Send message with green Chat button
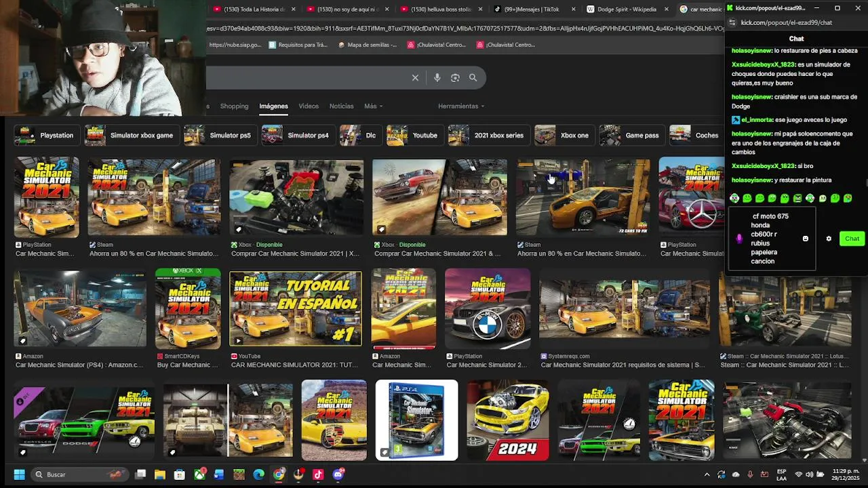The height and width of the screenshot is (488, 868). click(x=852, y=239)
